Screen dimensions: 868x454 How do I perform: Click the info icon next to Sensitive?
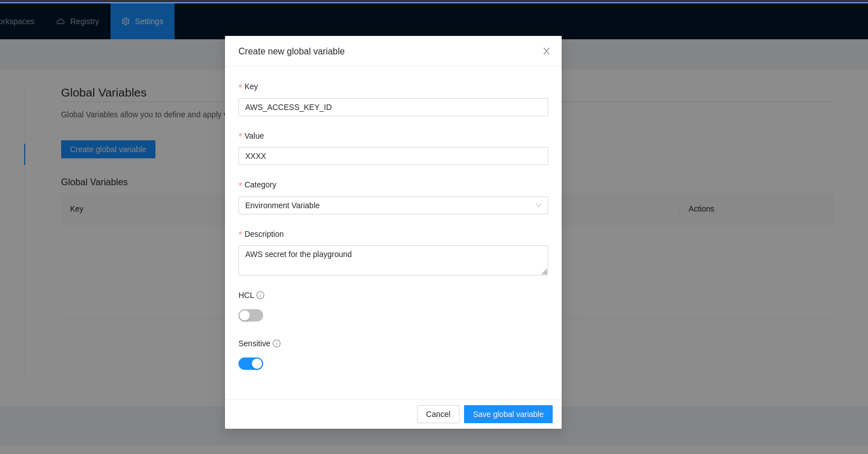pos(277,343)
